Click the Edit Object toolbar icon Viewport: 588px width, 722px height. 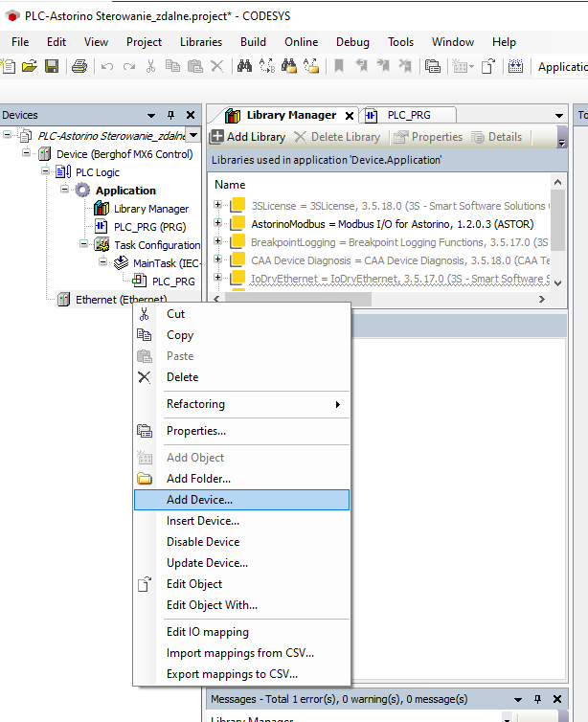click(488, 67)
